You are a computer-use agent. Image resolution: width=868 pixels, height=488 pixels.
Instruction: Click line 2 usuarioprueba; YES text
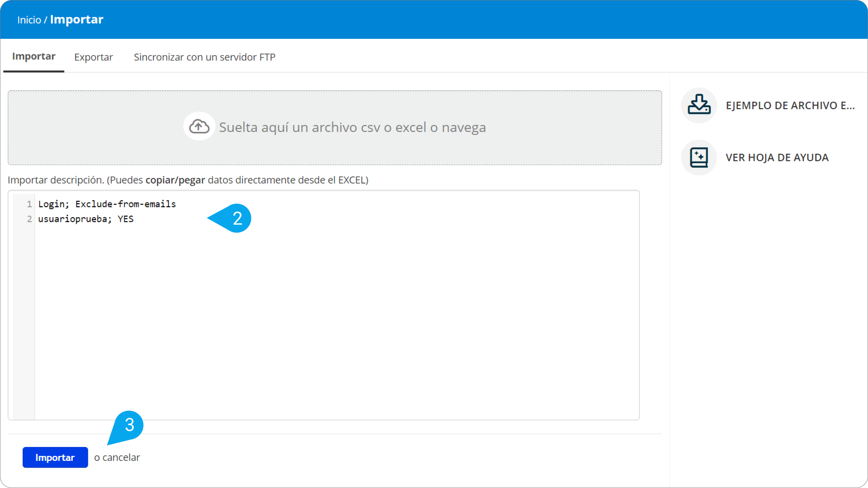coord(86,219)
